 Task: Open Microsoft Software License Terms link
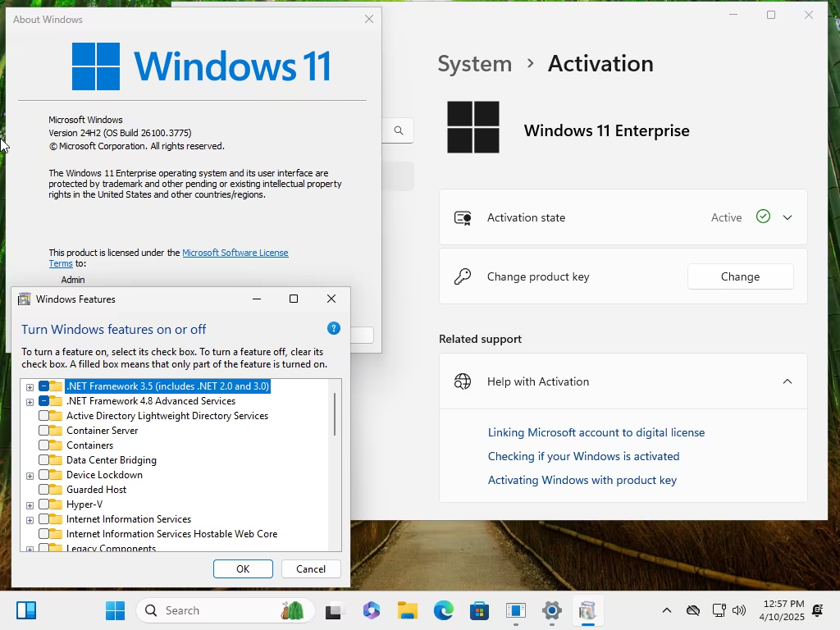235,253
